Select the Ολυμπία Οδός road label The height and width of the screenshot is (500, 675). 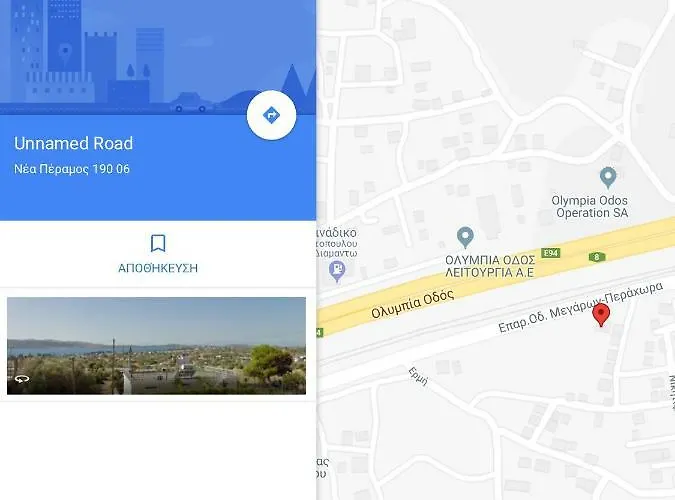point(412,304)
